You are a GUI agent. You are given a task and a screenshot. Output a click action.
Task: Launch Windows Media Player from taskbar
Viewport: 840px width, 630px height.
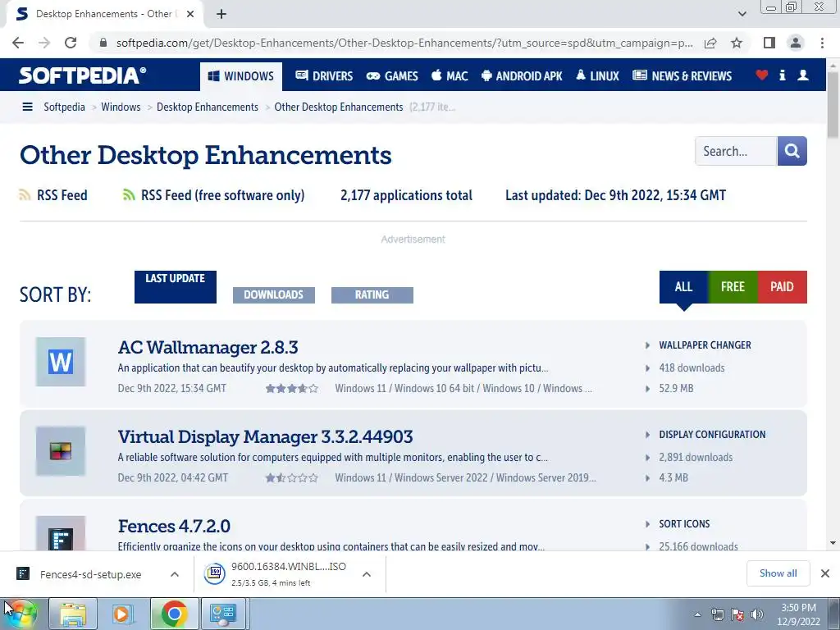pos(123,614)
